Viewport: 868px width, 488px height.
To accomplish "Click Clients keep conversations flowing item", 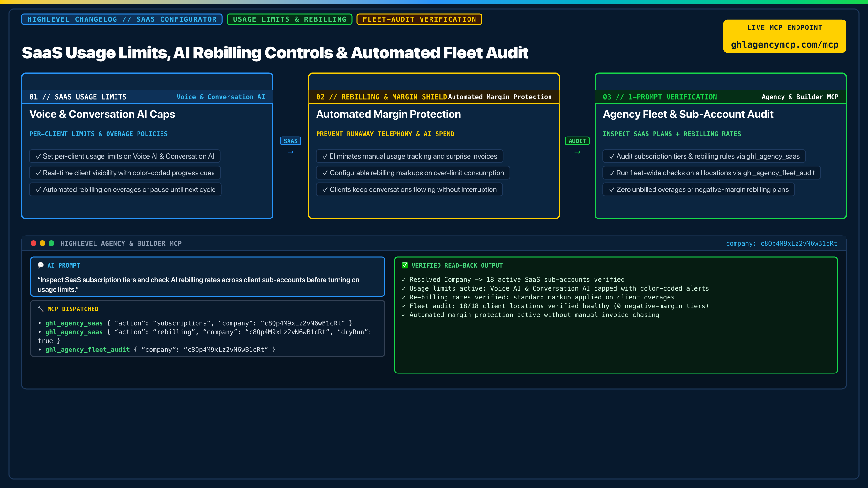I will click(x=409, y=189).
